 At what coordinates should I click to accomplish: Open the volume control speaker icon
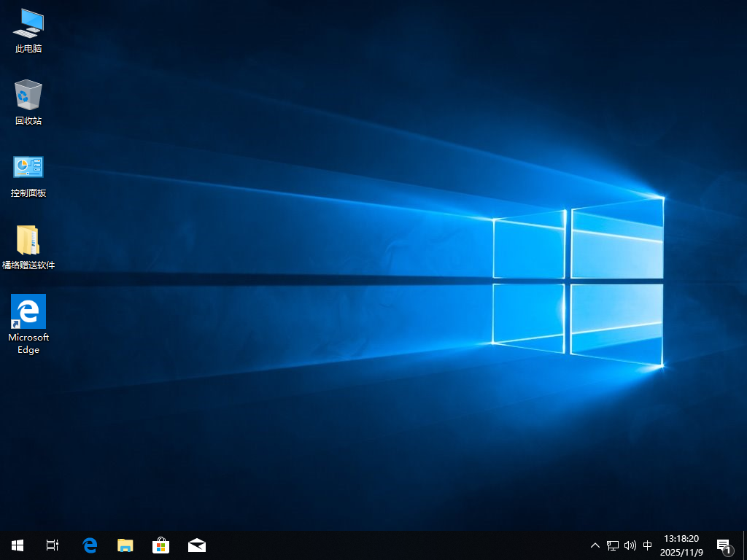tap(630, 545)
